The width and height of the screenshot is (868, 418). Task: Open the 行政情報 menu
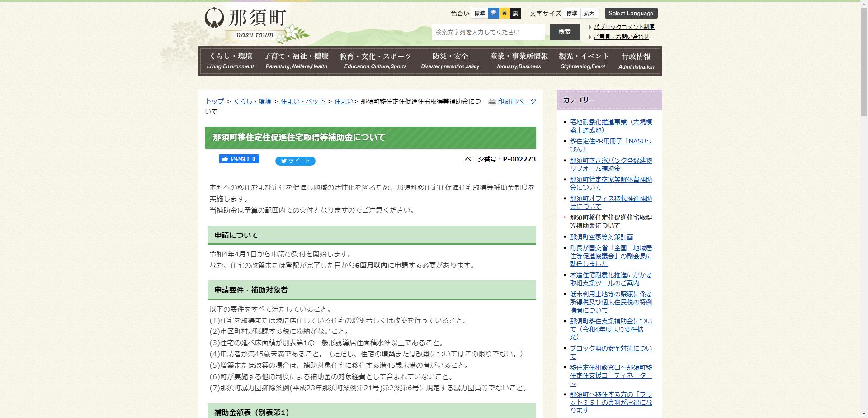tap(636, 61)
